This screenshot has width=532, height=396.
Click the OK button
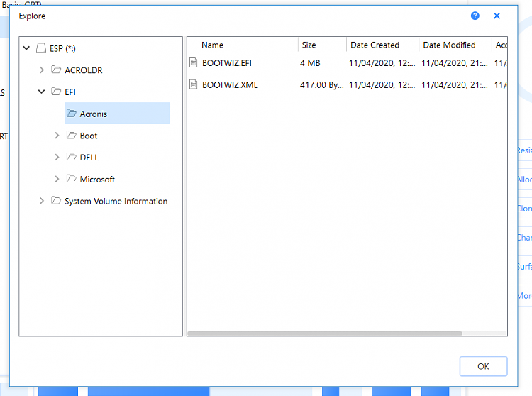[483, 366]
